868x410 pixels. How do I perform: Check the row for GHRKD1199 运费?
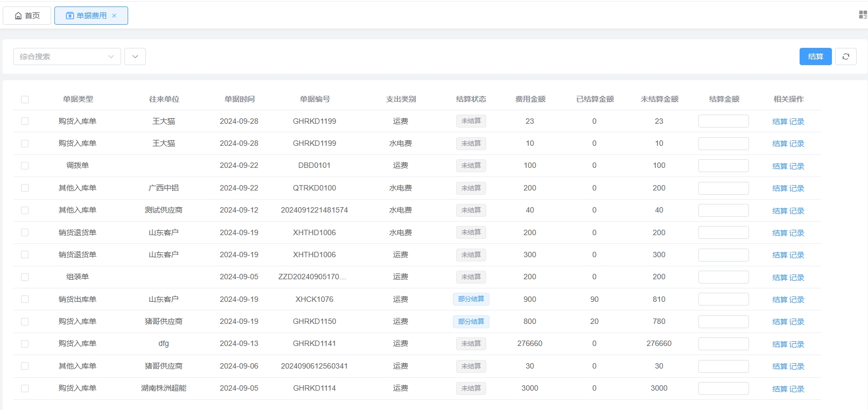(x=25, y=121)
